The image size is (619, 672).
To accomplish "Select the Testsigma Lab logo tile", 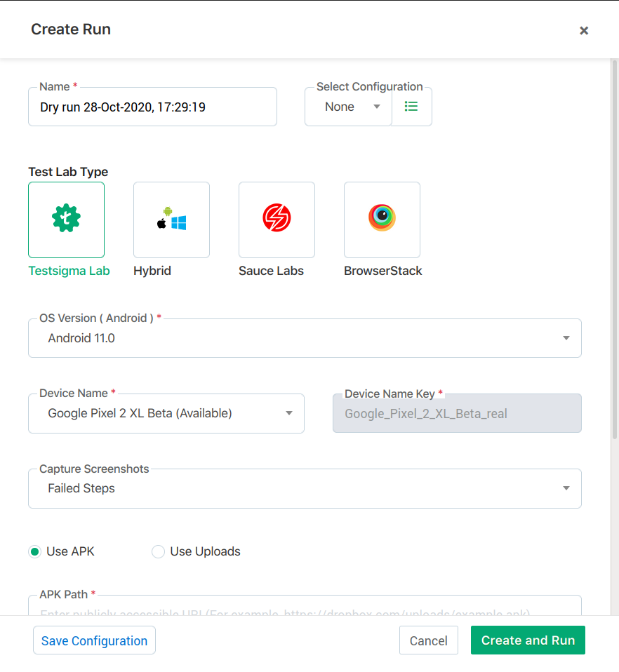I will coord(66,220).
